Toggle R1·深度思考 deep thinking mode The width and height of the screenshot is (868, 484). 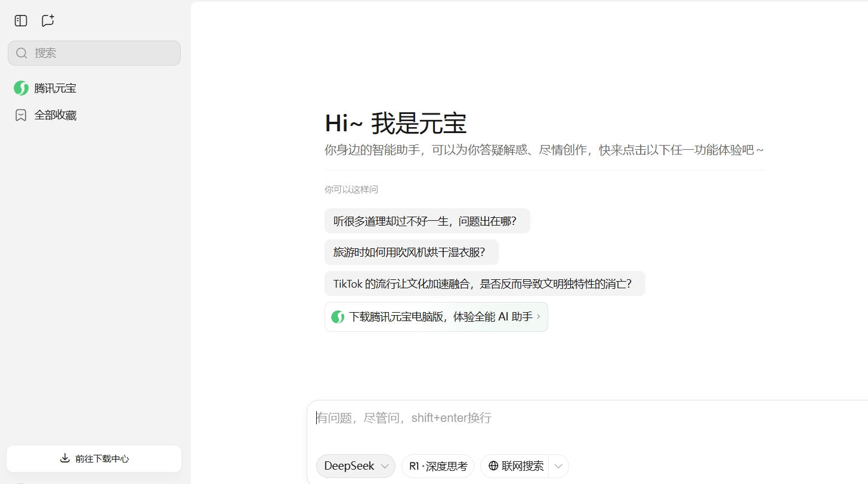click(x=438, y=466)
